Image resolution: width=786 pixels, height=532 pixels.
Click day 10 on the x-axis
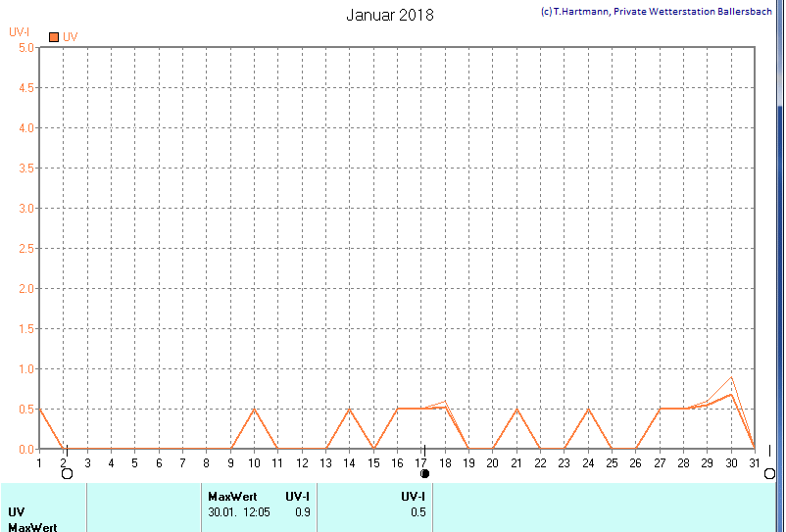tap(254, 462)
